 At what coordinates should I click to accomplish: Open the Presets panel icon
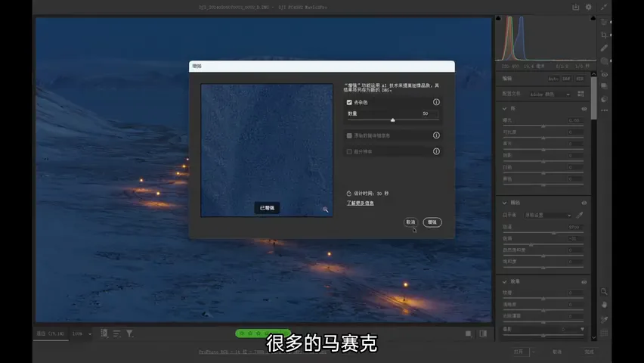click(604, 99)
